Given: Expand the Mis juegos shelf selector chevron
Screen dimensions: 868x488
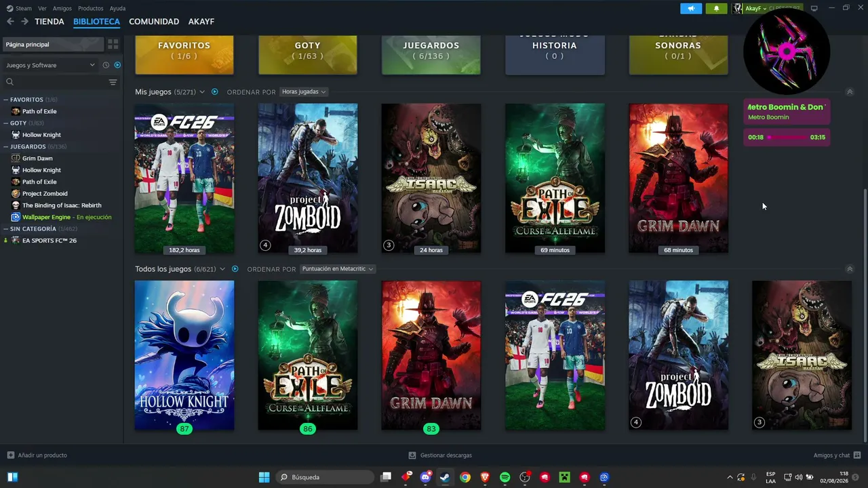Looking at the screenshot, I should (x=202, y=91).
